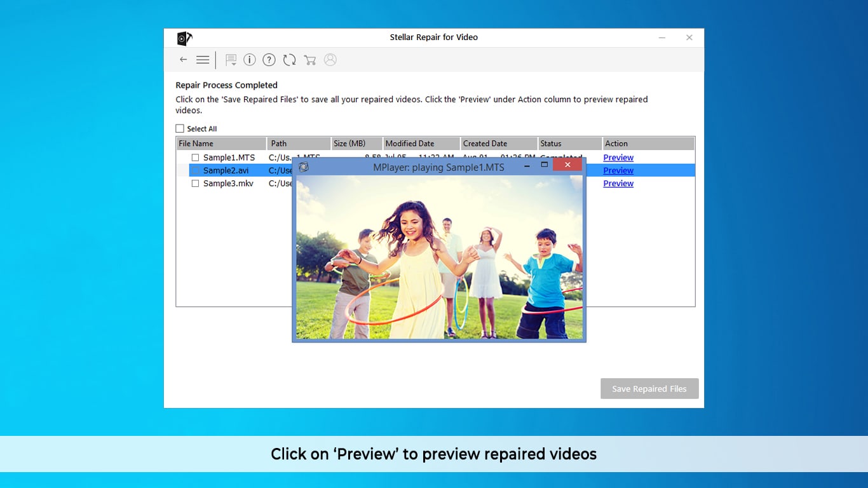Close the Stellar Repair for Video window

[x=689, y=37]
